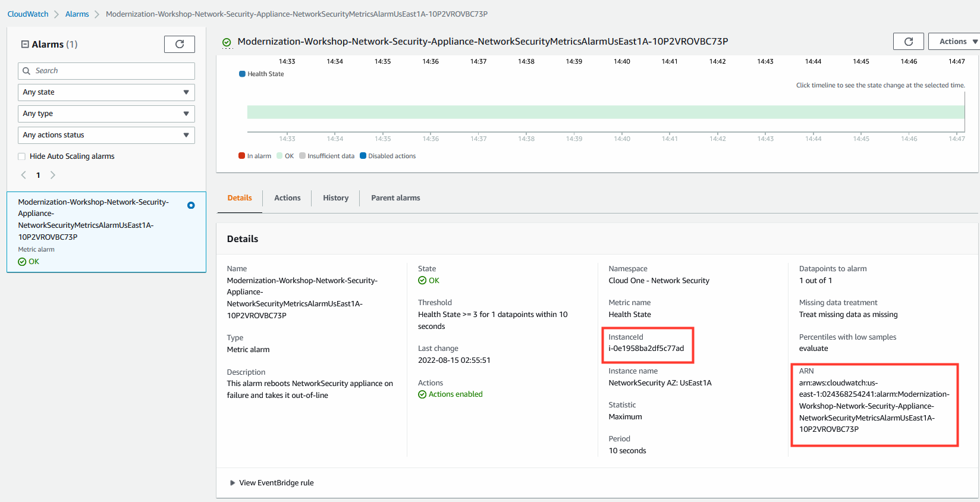Open the Any actions status dropdown
The image size is (980, 502).
tap(106, 135)
